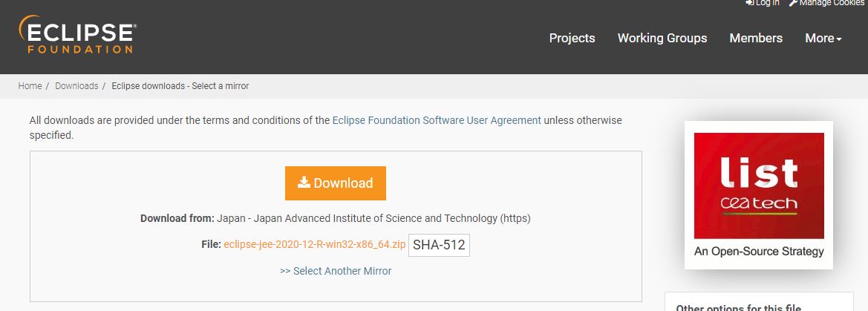Open the Eclipse Foundation Software User Agreement
The height and width of the screenshot is (311, 868).
tap(437, 120)
